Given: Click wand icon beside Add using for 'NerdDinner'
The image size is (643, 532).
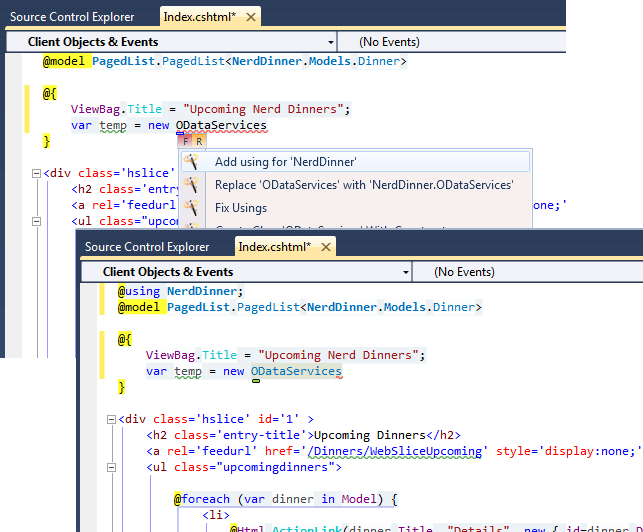Looking at the screenshot, I should point(191,162).
